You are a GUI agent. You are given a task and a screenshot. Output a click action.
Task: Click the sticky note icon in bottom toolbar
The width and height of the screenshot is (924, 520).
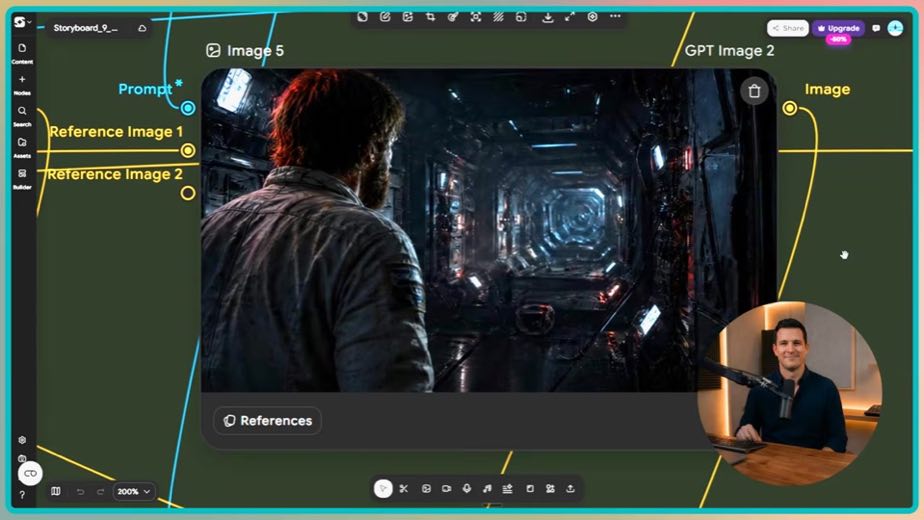click(530, 488)
